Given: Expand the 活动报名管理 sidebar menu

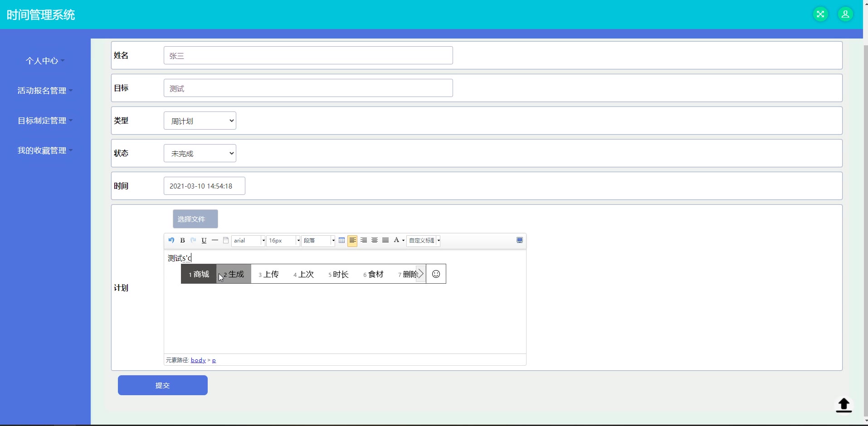Looking at the screenshot, I should pyautogui.click(x=45, y=91).
